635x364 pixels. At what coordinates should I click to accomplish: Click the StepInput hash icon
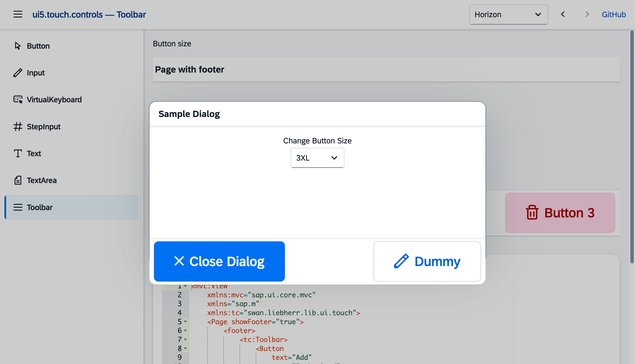coord(18,126)
